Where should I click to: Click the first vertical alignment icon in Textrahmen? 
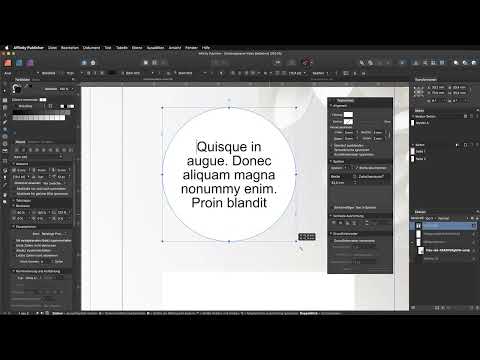click(334, 223)
